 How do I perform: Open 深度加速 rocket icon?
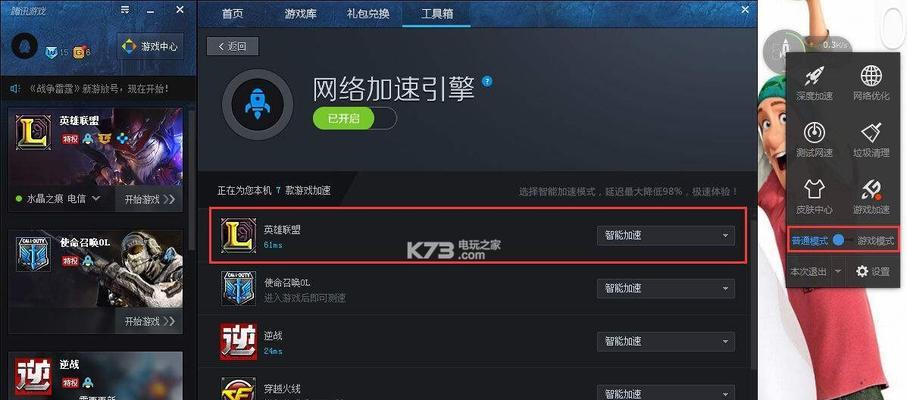pyautogui.click(x=814, y=76)
